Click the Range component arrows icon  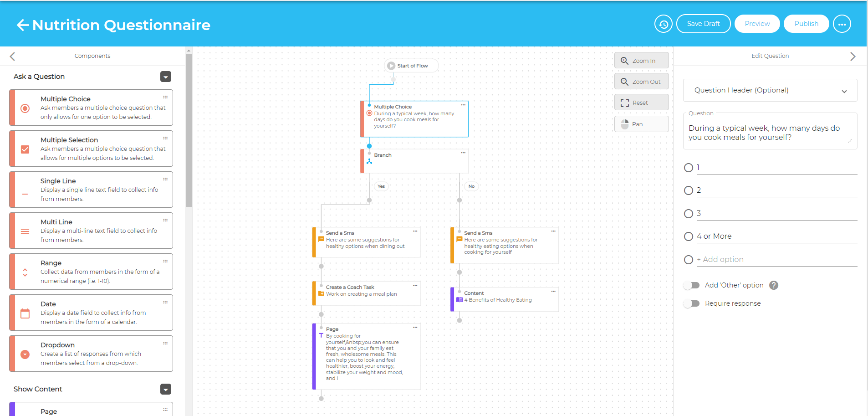[25, 272]
